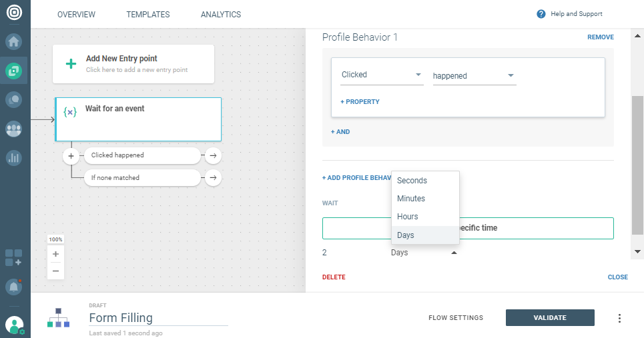Click the notifications bell icon
This screenshot has height=338, width=644.
[14, 287]
